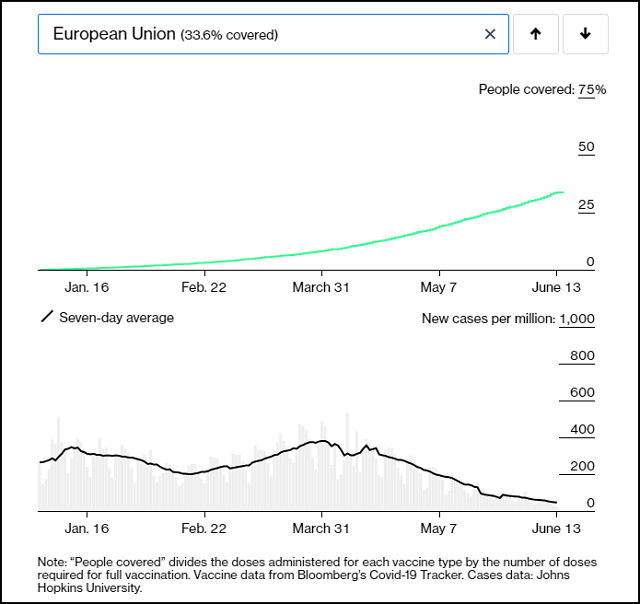This screenshot has width=640, height=604.
Task: Click the "Feb. 22" label on the coverage chart
Action: tap(204, 287)
